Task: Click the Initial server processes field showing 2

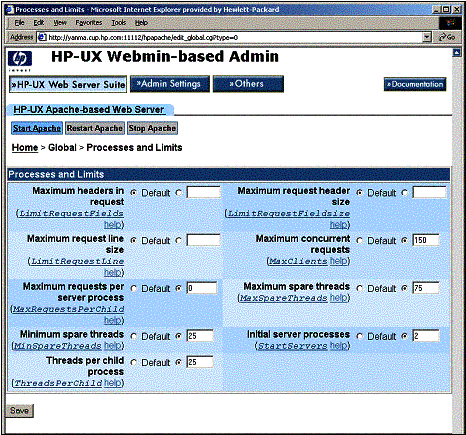Action: (426, 336)
